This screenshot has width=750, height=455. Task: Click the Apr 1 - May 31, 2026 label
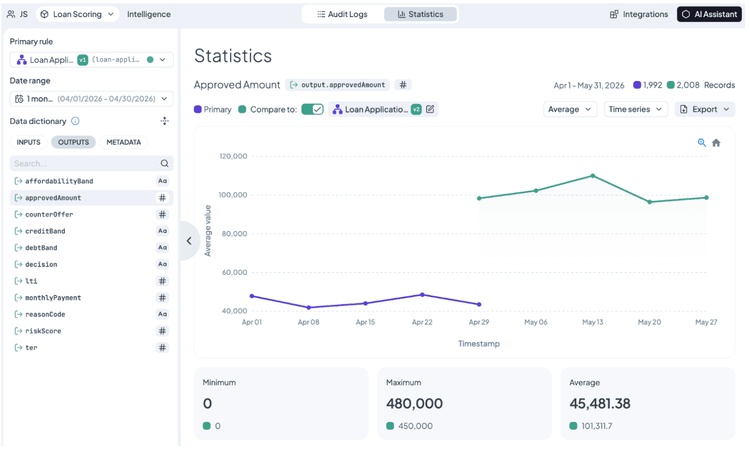point(589,86)
